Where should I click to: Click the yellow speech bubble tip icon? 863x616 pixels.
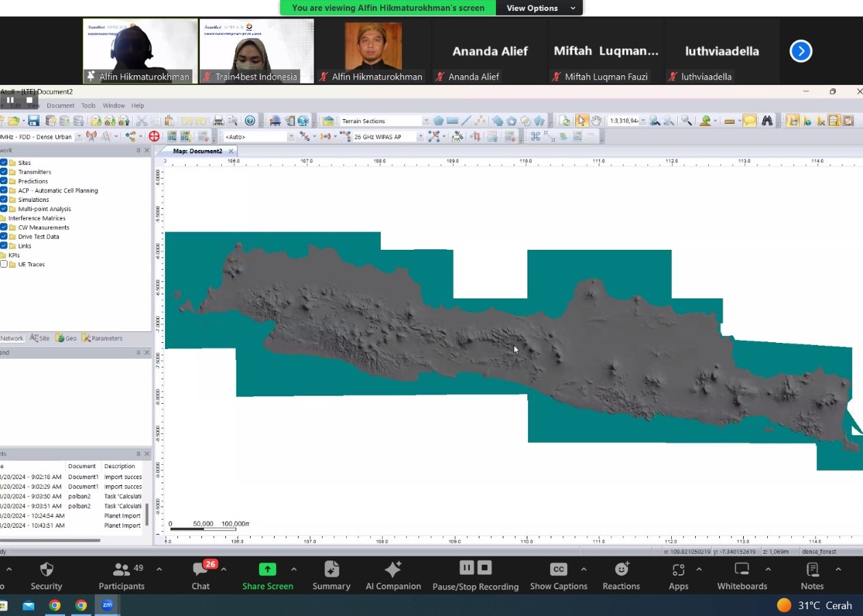tap(749, 121)
